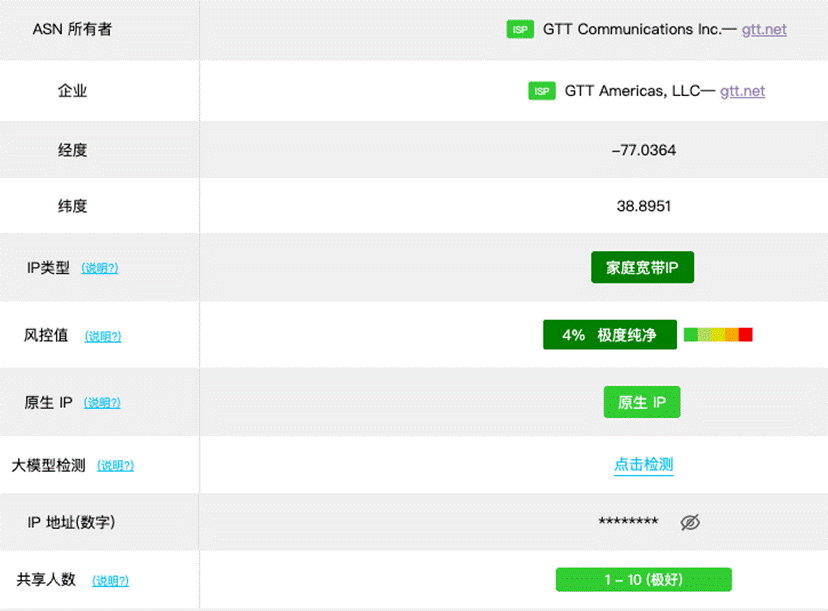Image resolution: width=828 pixels, height=611 pixels.
Task: Click the green 原生 IP badge
Action: click(642, 402)
